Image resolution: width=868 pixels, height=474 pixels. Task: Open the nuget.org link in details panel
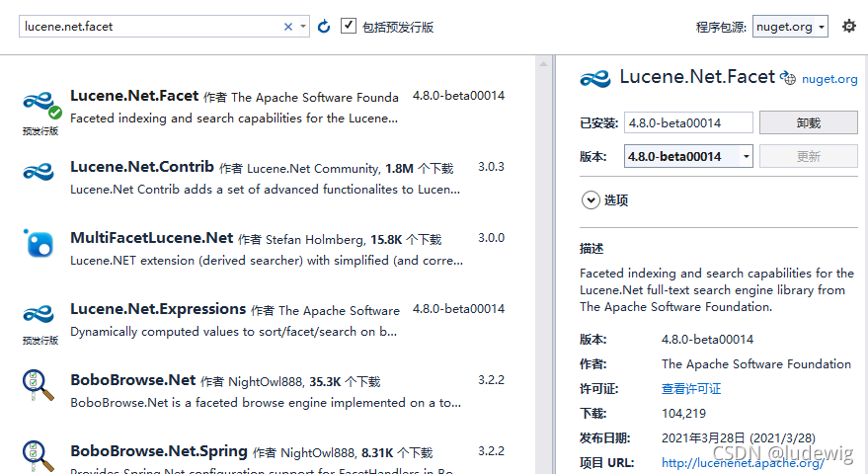[x=829, y=79]
